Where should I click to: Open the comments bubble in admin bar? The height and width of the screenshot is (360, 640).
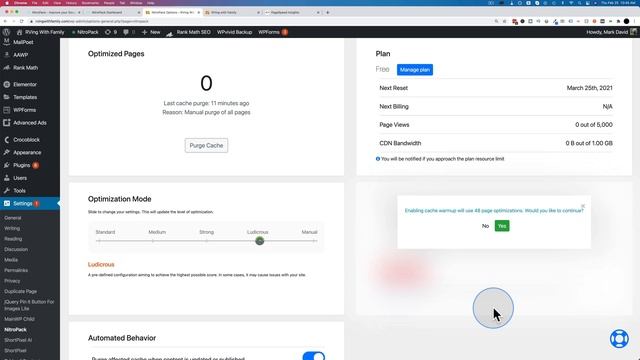pos(129,32)
